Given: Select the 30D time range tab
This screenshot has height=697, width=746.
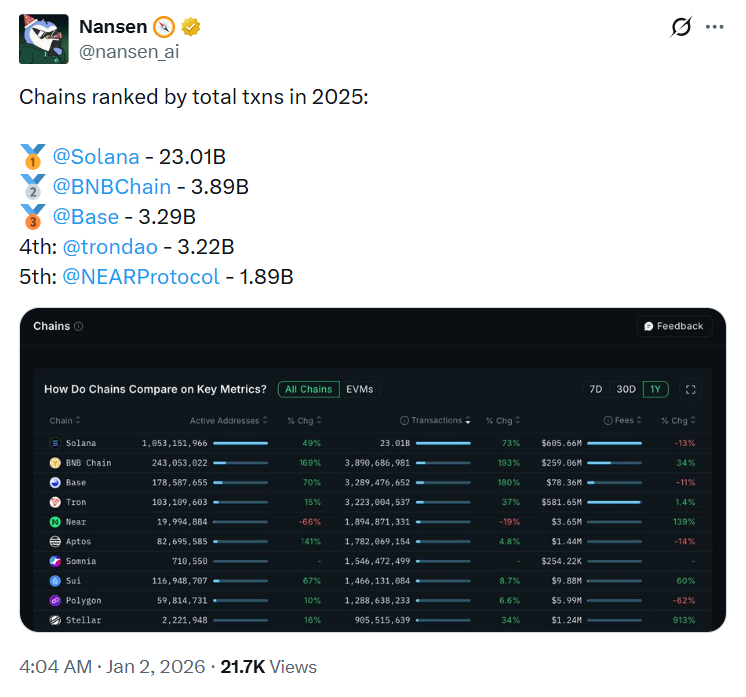Looking at the screenshot, I should click(626, 389).
